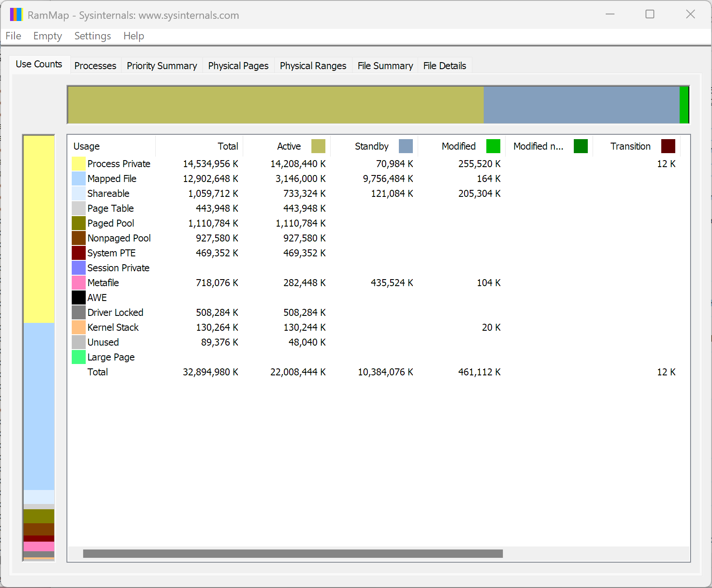The height and width of the screenshot is (588, 712).
Task: Click the light gray Unused swatch
Action: 79,342
